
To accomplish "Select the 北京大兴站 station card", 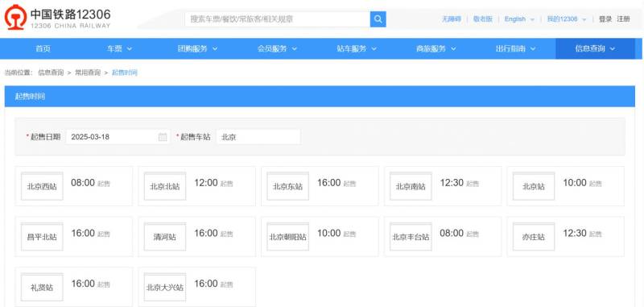I will click(196, 287).
